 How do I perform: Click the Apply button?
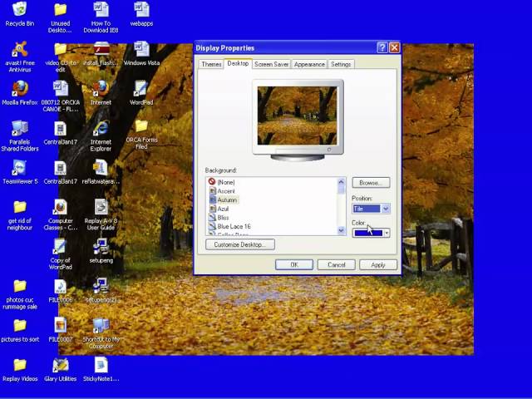pos(378,264)
